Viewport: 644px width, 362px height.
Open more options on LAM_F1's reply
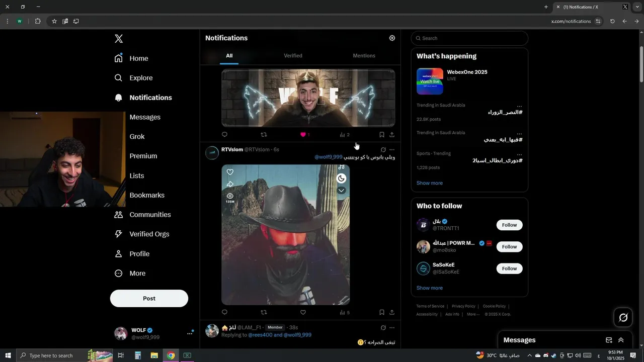[392, 327]
